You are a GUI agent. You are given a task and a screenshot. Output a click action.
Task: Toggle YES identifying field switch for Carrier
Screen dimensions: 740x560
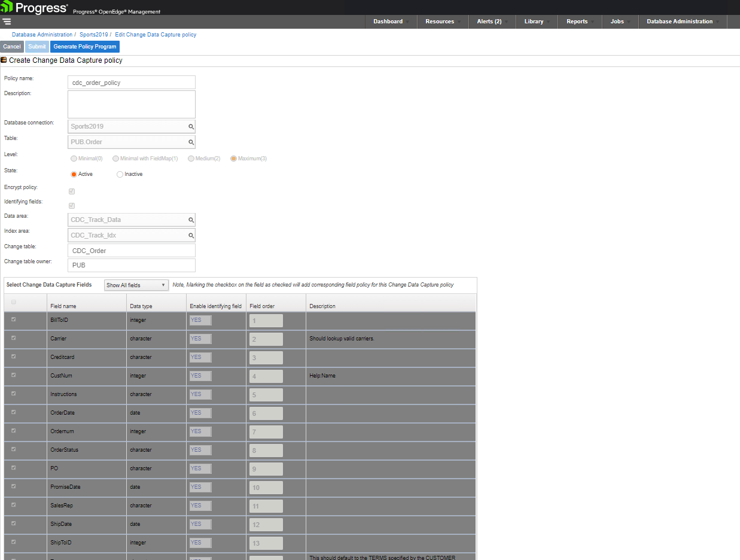(200, 339)
